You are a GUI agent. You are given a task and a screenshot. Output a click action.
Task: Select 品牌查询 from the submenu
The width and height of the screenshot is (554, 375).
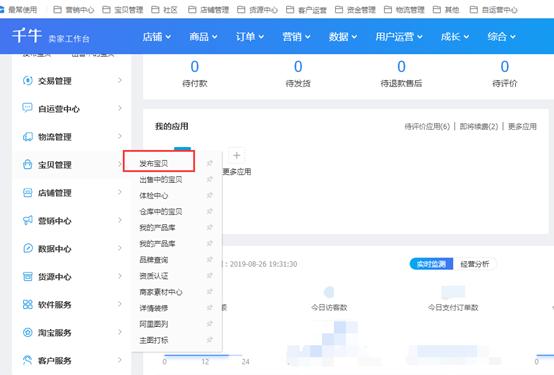point(154,260)
